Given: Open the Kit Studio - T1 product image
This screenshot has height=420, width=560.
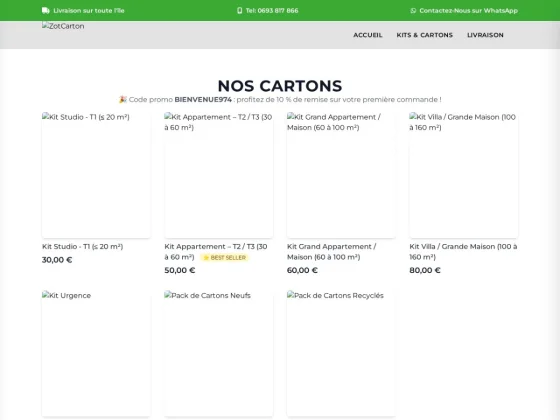Looking at the screenshot, I should pyautogui.click(x=96, y=175).
